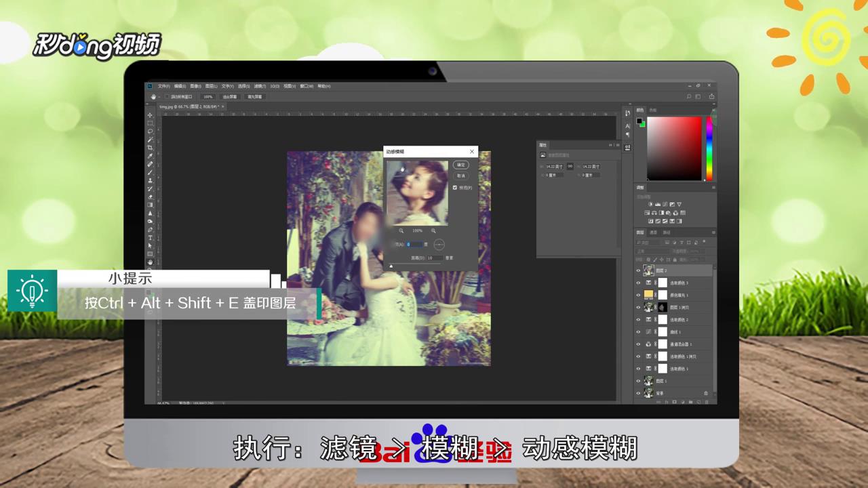Hide the 图层 2 layer
The width and height of the screenshot is (868, 488).
coord(638,270)
